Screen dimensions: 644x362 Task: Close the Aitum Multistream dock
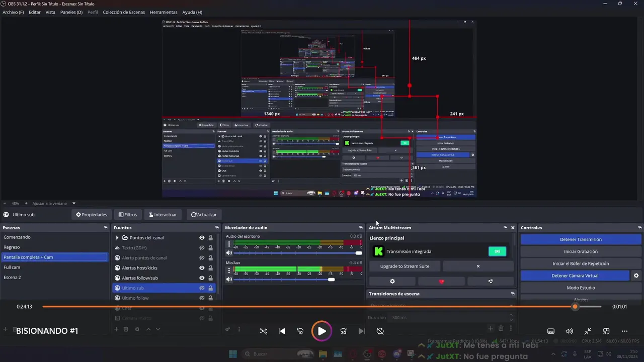tap(513, 228)
